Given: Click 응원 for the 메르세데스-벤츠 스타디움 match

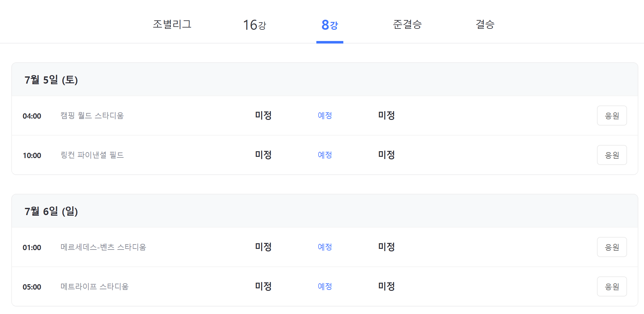Looking at the screenshot, I should point(612,247).
